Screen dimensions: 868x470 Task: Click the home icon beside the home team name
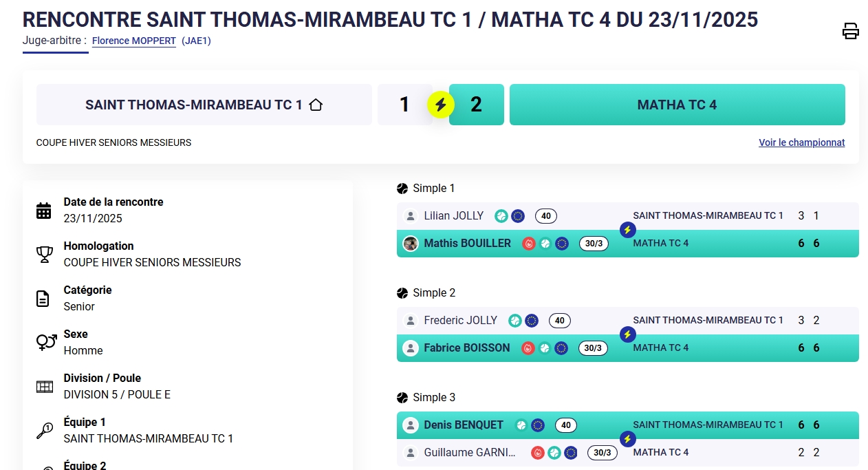pyautogui.click(x=316, y=105)
